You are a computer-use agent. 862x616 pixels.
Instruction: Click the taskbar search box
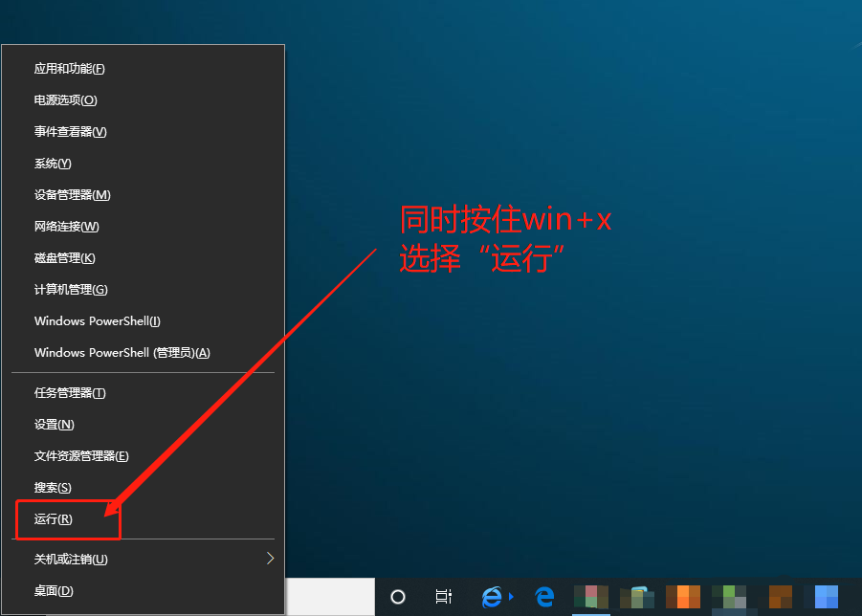coord(330,597)
